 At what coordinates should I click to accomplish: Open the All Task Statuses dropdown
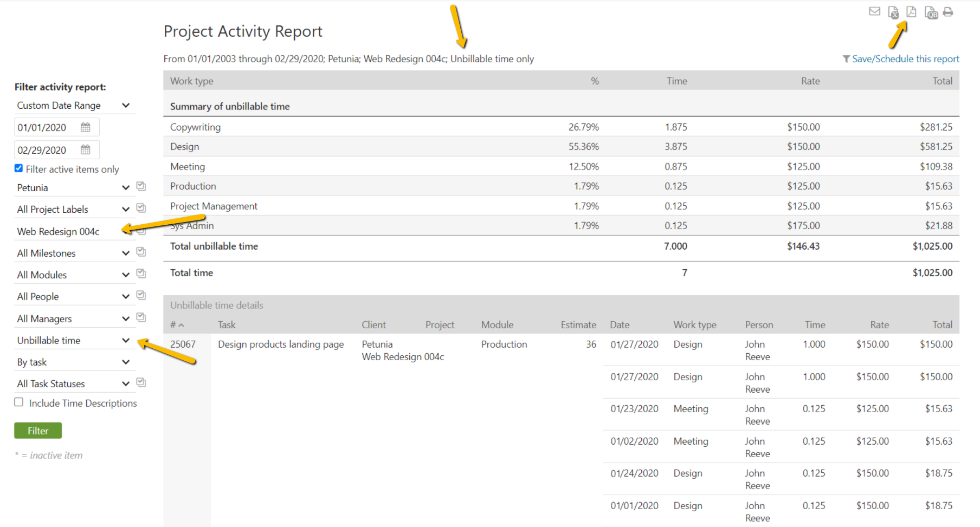(x=73, y=383)
